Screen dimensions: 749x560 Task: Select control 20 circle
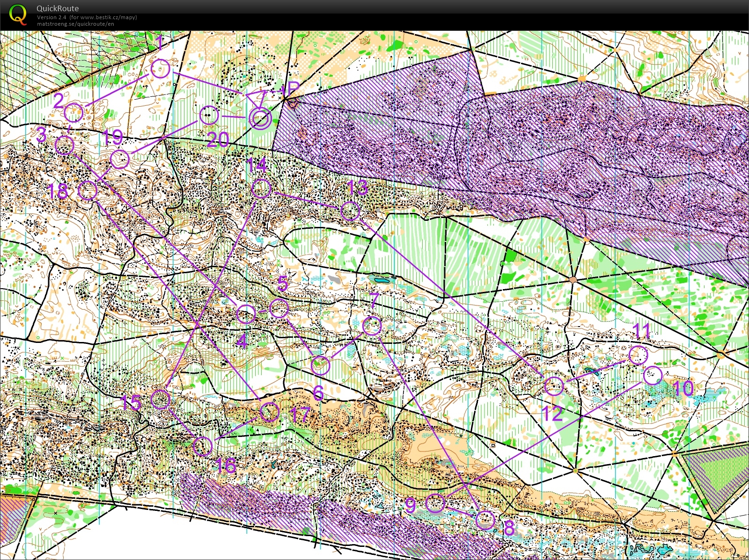click(x=209, y=115)
